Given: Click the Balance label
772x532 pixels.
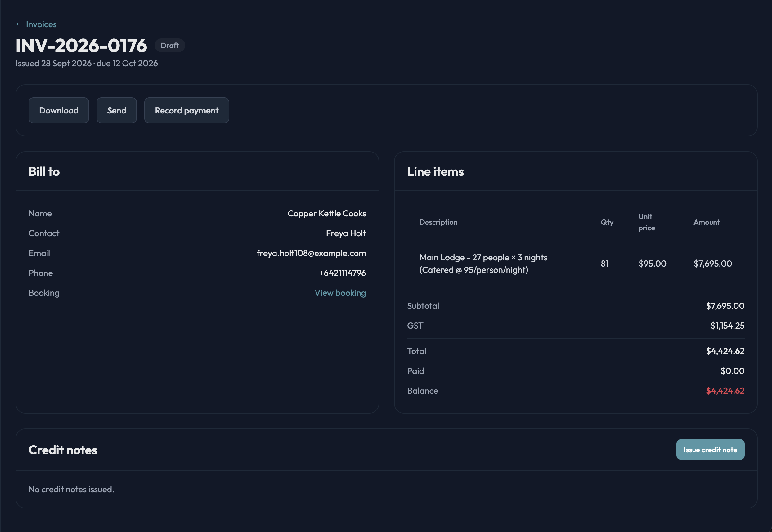Looking at the screenshot, I should 422,391.
